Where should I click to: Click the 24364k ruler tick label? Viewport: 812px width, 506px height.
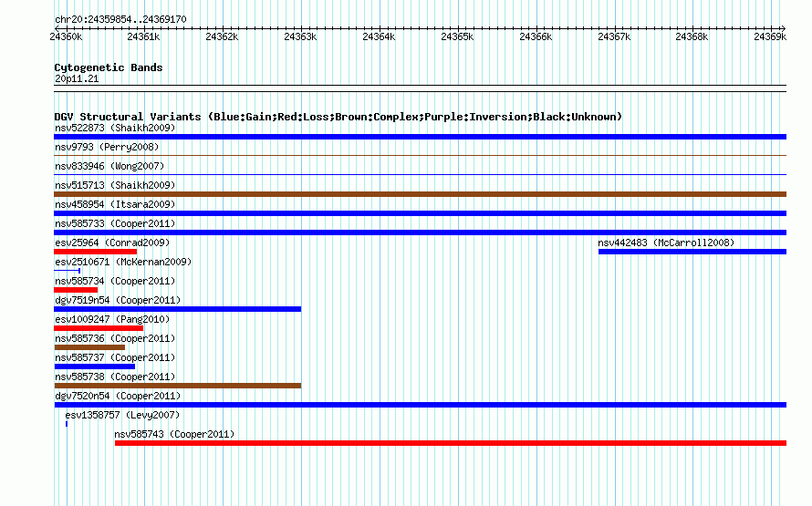pos(379,36)
